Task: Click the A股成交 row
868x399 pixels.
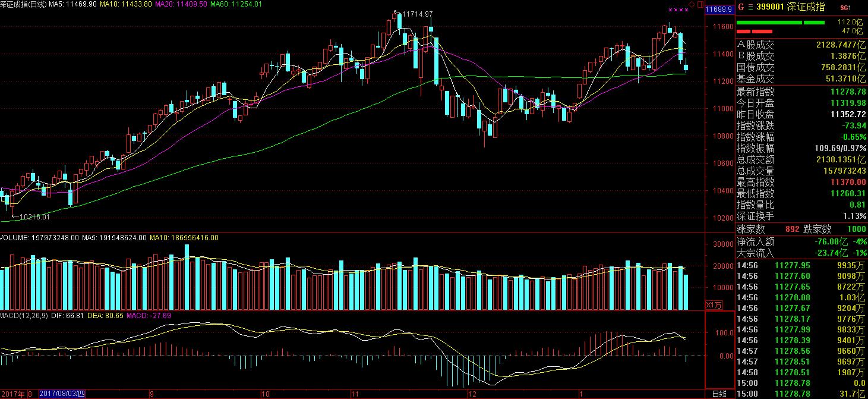Action: coord(801,45)
